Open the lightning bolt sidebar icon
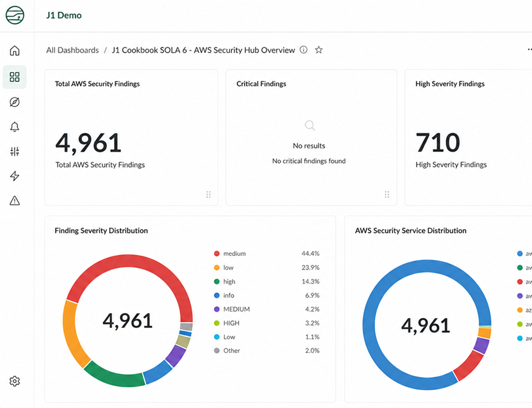Screen dimensions: 532x408 pyautogui.click(x=15, y=176)
